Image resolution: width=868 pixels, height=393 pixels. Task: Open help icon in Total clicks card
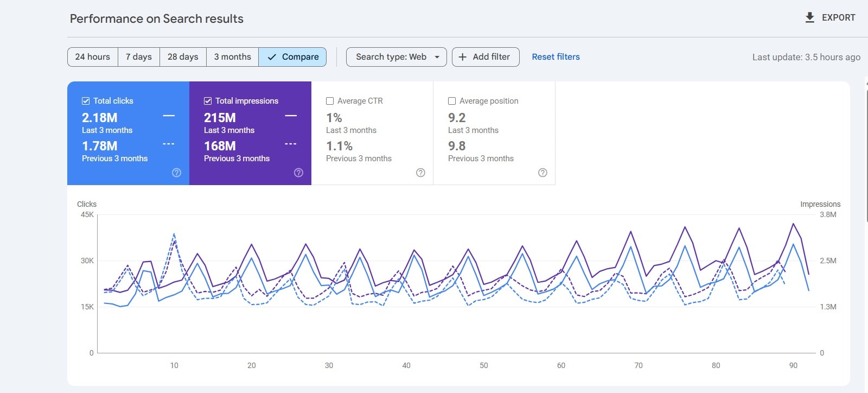[x=176, y=173]
